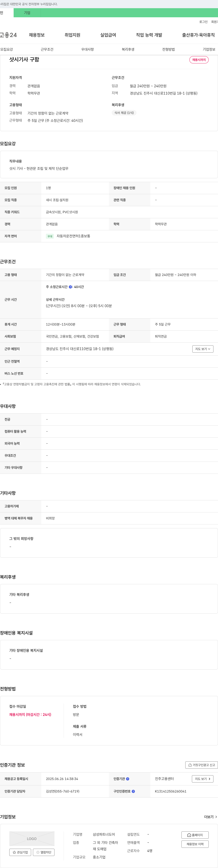
Task: Click 새시 조립·설치원 job type
Action: (x=57, y=200)
